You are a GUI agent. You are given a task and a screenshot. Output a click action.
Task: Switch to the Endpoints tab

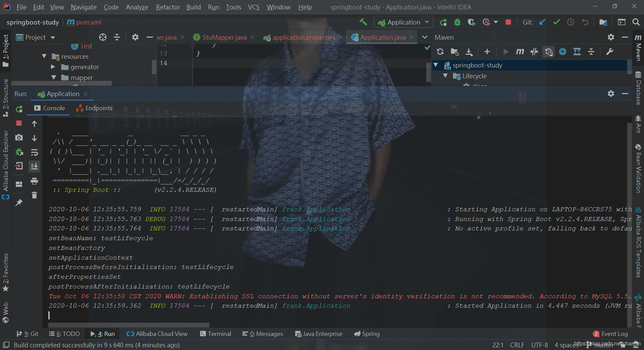[94, 108]
